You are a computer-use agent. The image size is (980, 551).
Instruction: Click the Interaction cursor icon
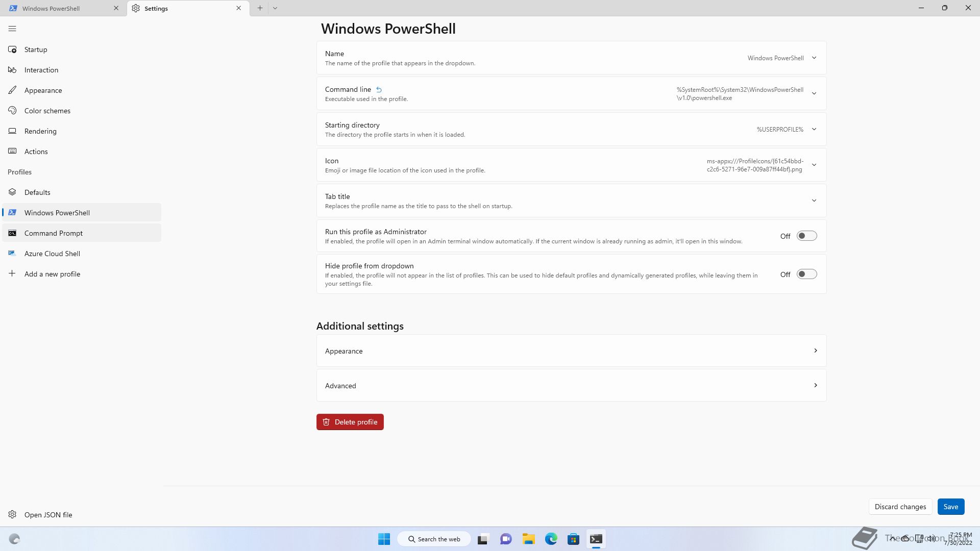point(12,70)
